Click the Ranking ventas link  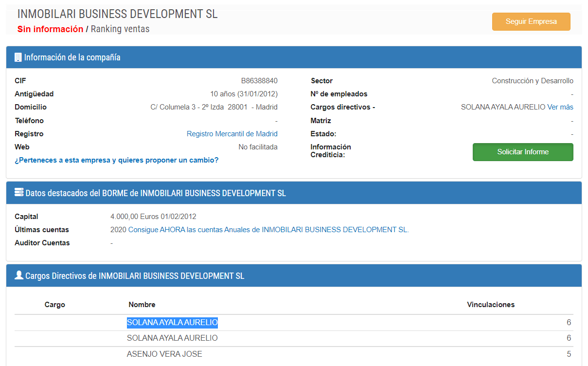pos(120,29)
